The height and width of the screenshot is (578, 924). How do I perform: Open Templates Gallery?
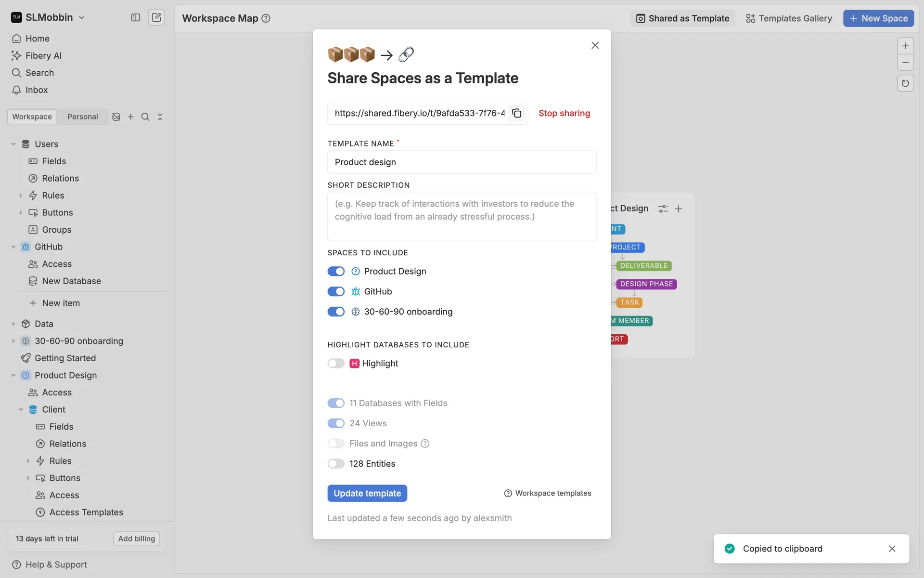point(789,18)
